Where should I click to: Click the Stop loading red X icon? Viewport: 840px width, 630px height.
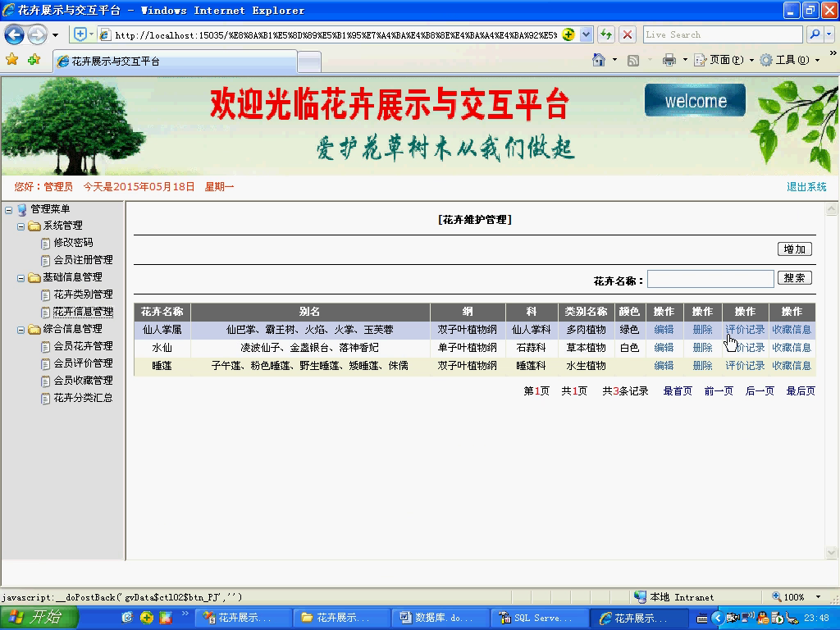click(x=628, y=34)
